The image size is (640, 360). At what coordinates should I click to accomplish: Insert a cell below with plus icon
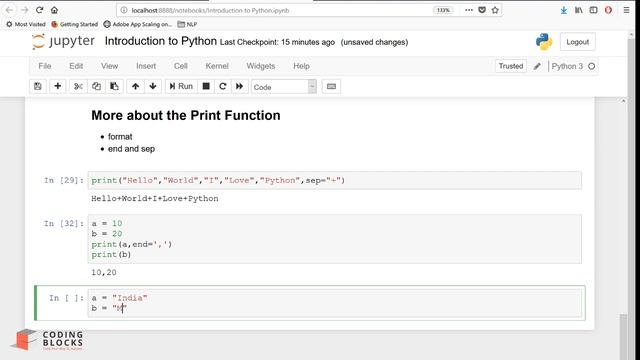tap(58, 87)
